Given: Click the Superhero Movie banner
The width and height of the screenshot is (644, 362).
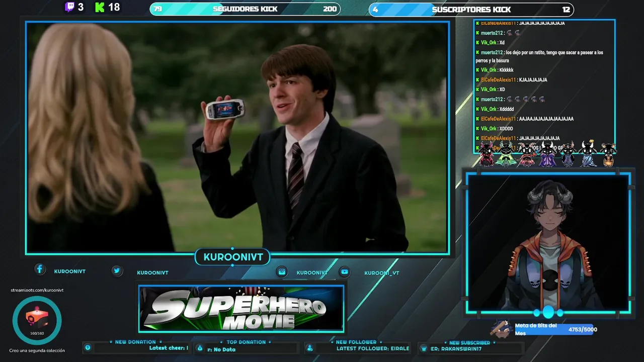Looking at the screenshot, I should coord(242,309).
